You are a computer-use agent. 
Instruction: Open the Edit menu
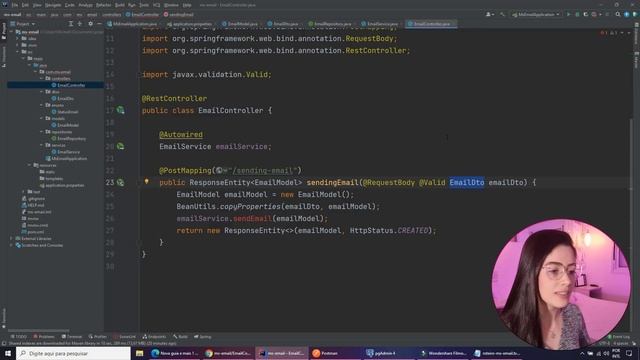coord(25,5)
